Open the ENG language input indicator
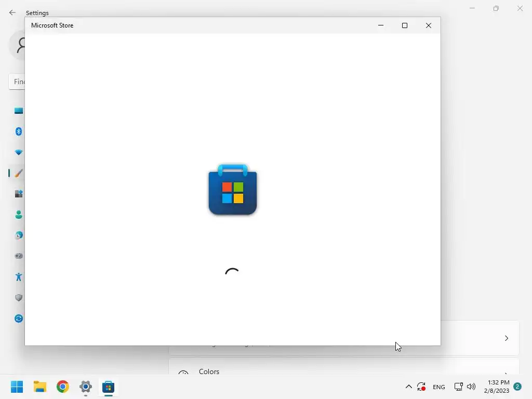This screenshot has height=399, width=532. tap(438, 387)
